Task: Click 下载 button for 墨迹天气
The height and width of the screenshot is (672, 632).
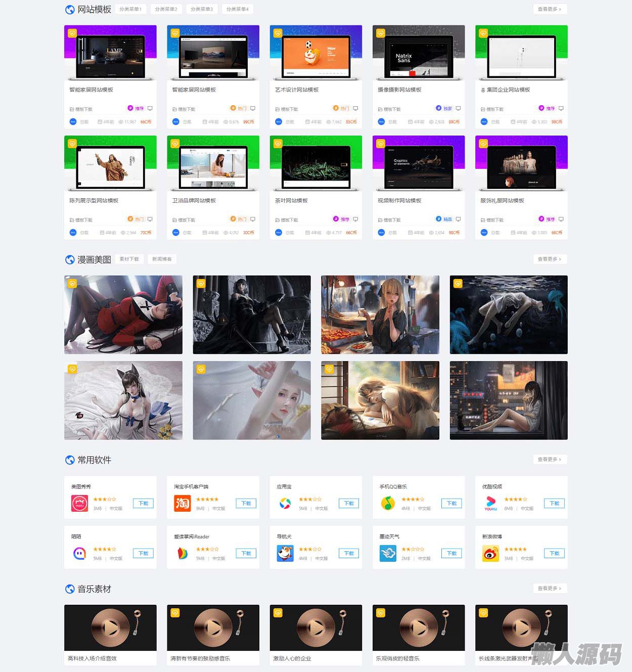Action: tap(452, 553)
